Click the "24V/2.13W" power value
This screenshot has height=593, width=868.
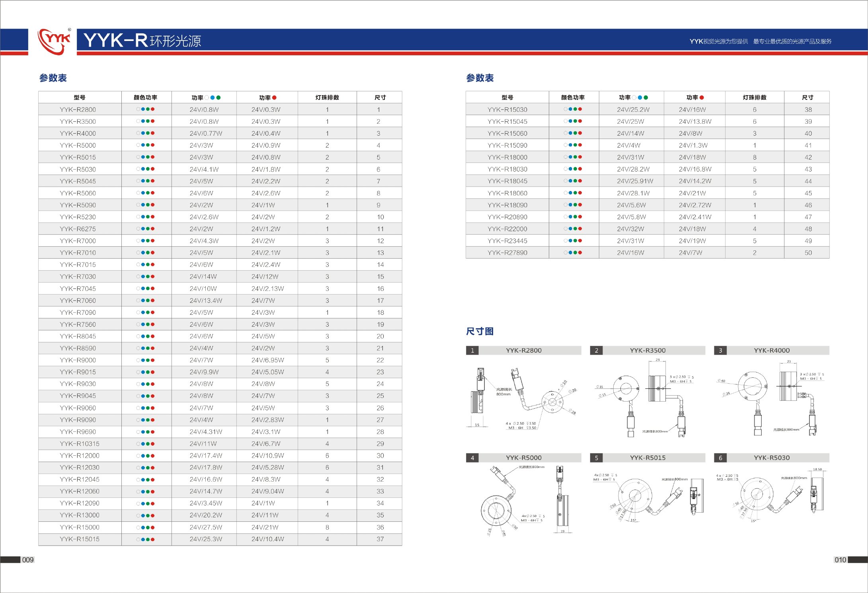point(268,289)
